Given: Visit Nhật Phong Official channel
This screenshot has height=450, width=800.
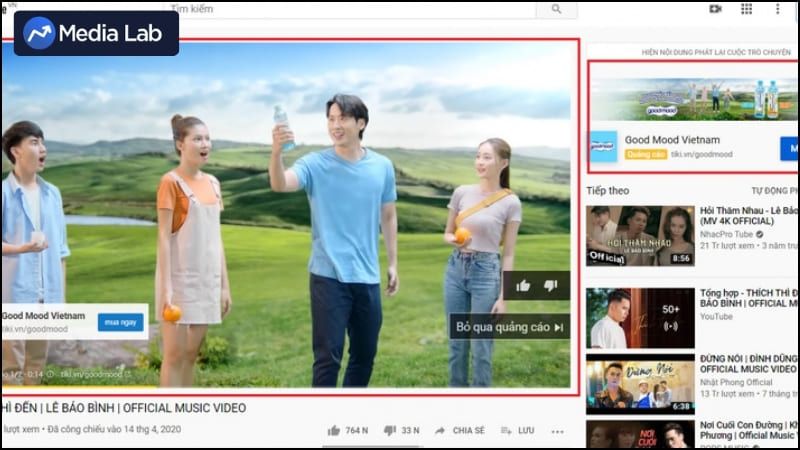Looking at the screenshot, I should point(736,382).
